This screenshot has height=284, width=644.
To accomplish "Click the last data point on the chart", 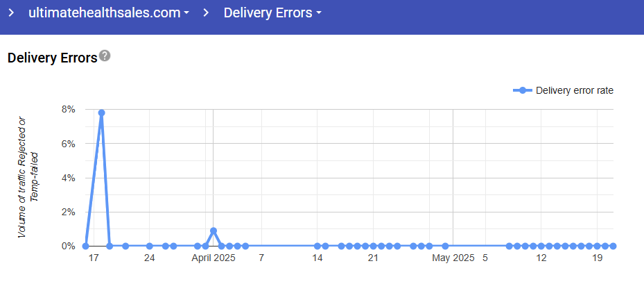I will pos(613,246).
